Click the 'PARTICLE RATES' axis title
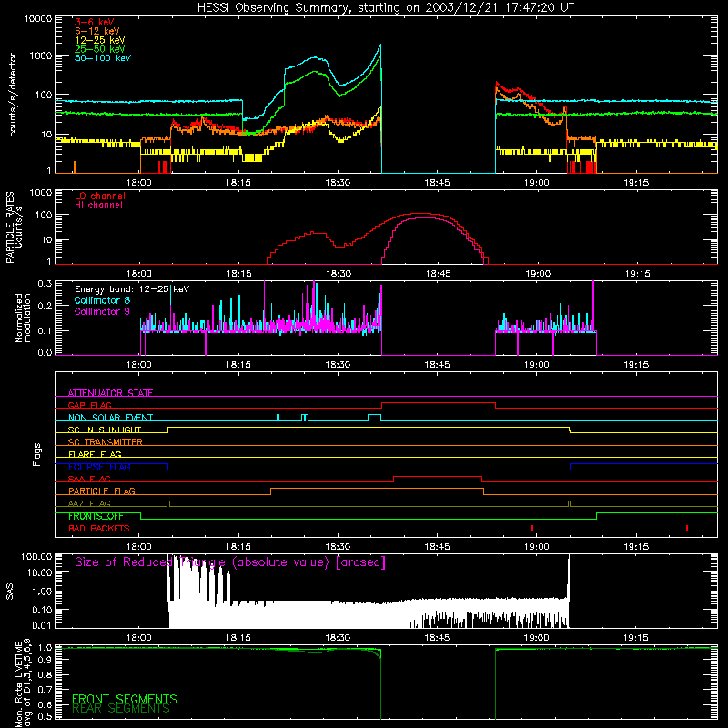The width and height of the screenshot is (728, 728). click(x=10, y=227)
